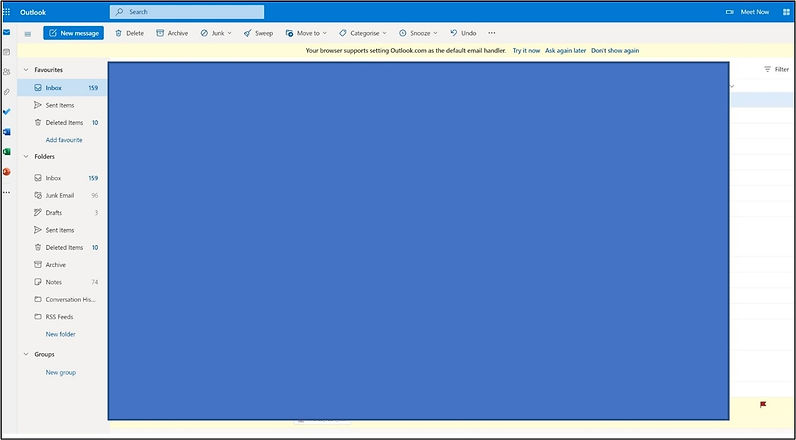Open the Snooze dropdown
This screenshot has height=440, width=796.
pos(418,33)
